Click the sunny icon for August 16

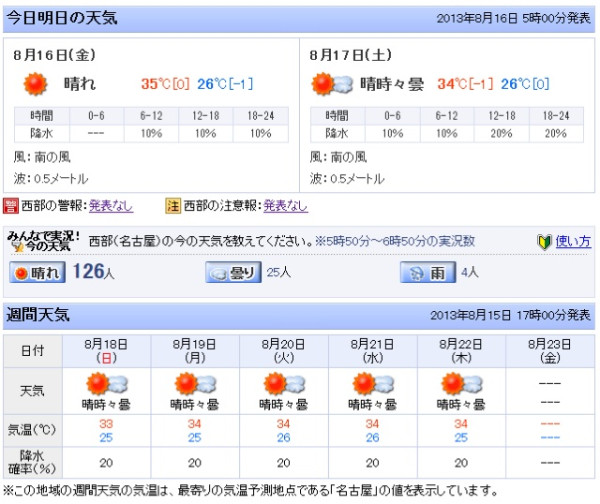[x=35, y=83]
